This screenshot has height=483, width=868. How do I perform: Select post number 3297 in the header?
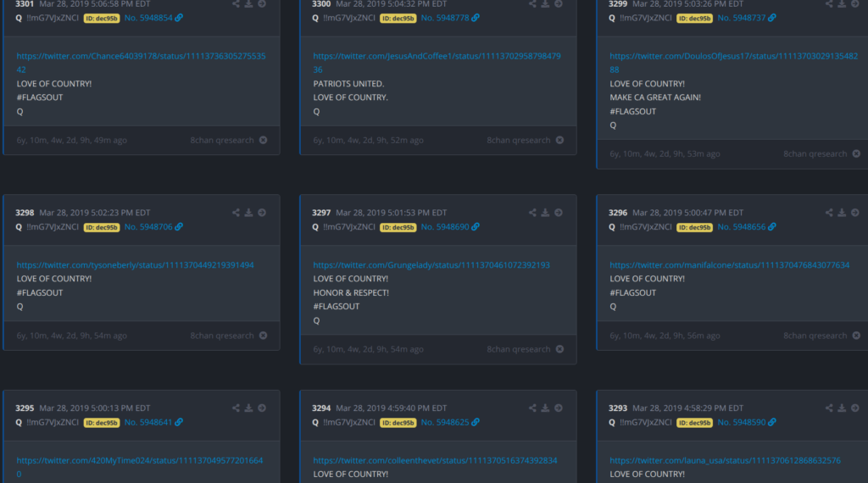point(321,213)
